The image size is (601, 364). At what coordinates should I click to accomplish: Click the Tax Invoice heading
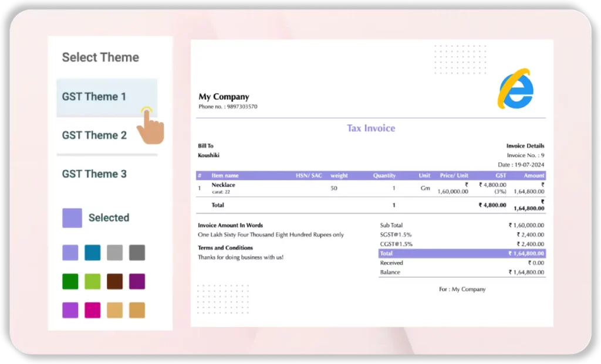click(x=370, y=128)
